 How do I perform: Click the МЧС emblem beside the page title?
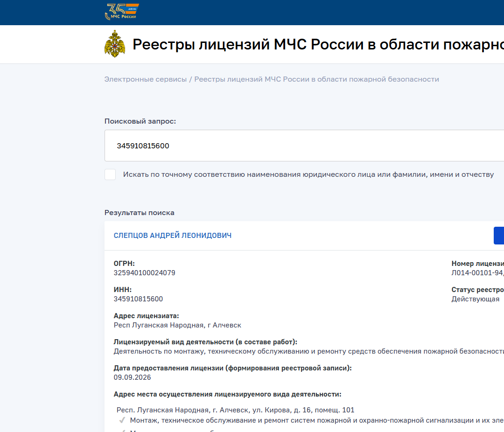115,44
